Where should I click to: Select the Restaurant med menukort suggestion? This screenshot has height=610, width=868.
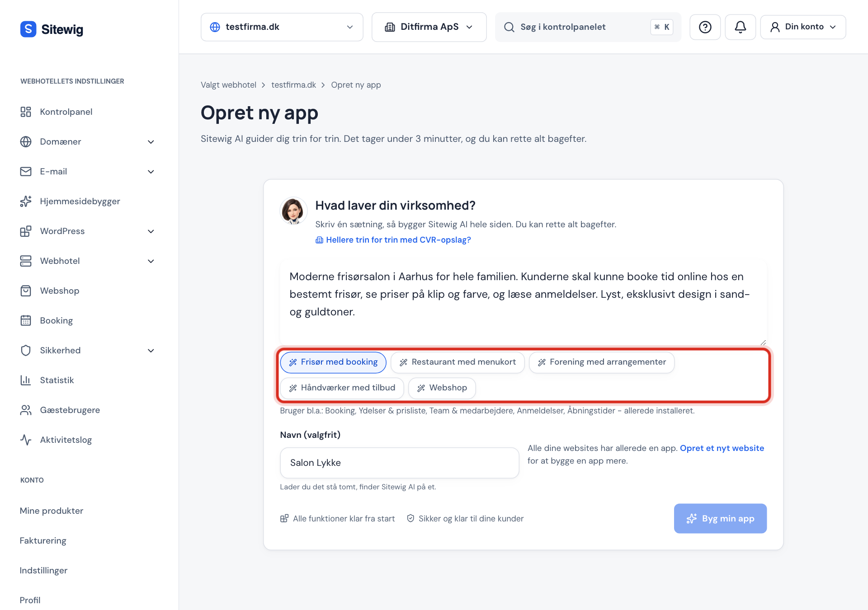click(x=458, y=362)
